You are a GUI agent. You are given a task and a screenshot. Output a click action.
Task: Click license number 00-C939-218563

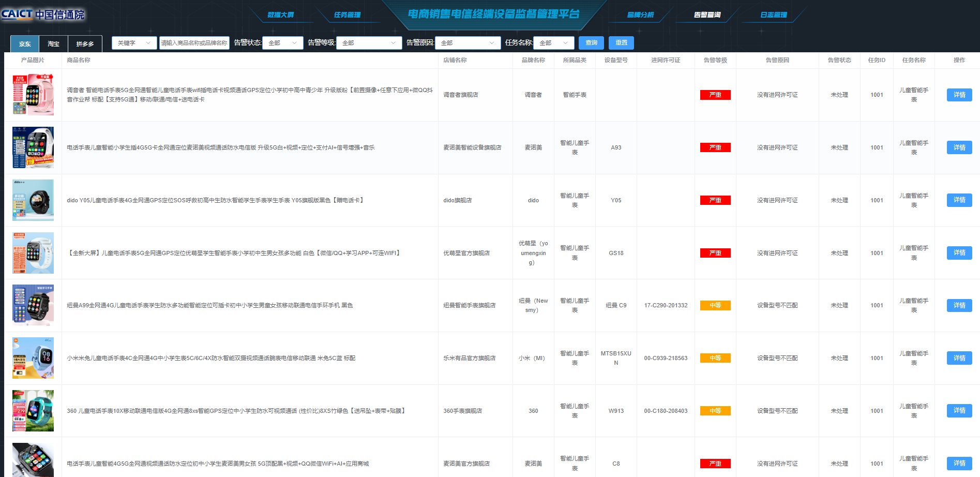pyautogui.click(x=666, y=358)
